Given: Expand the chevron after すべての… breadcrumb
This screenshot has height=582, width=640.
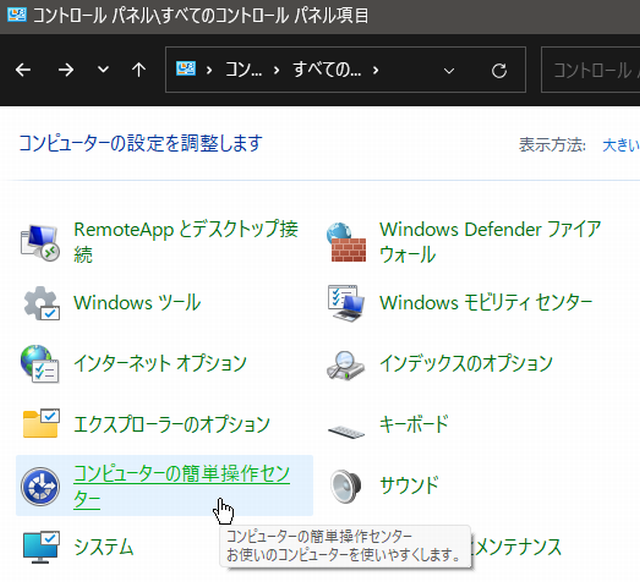Looking at the screenshot, I should pyautogui.click(x=375, y=70).
